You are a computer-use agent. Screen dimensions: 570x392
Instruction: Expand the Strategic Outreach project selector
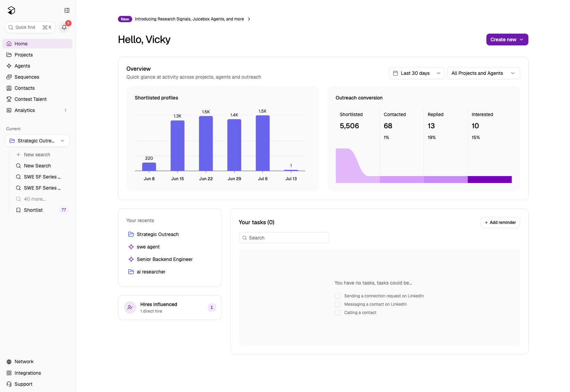pyautogui.click(x=37, y=141)
